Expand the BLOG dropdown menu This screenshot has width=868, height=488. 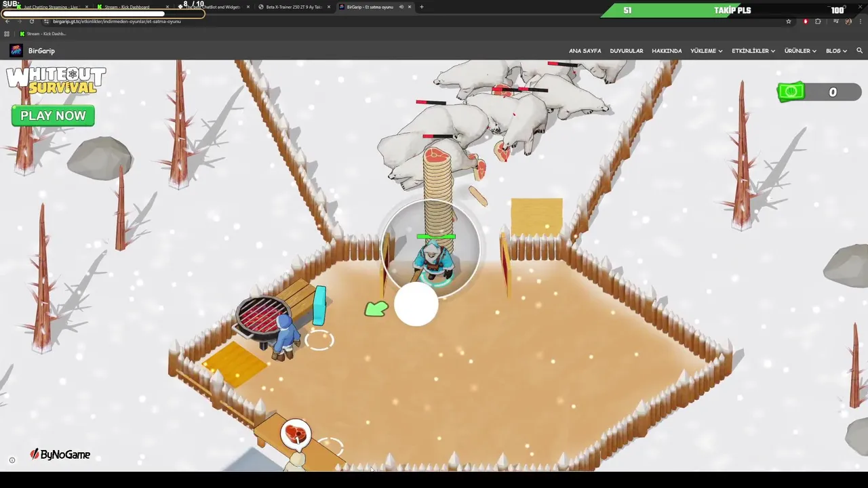[x=836, y=51]
